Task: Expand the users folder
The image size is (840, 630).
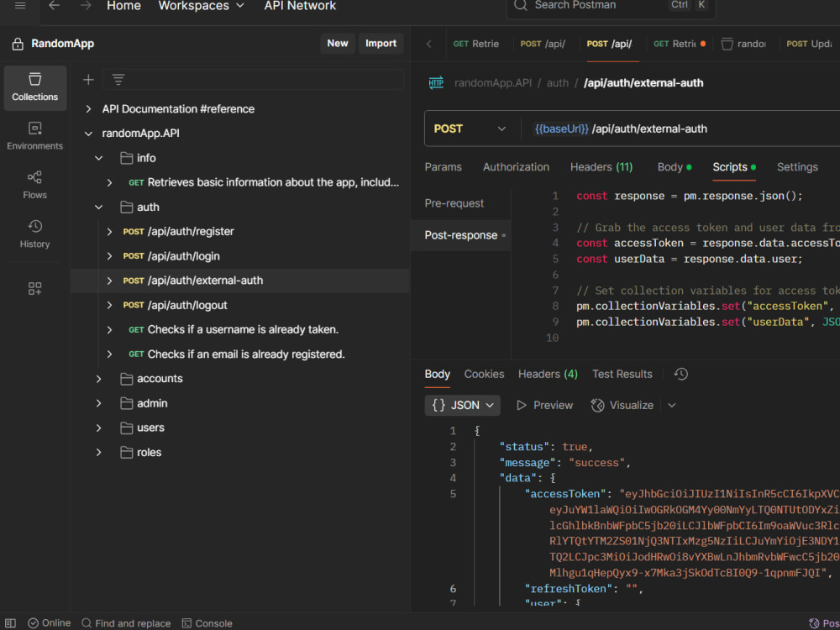Action: pyautogui.click(x=98, y=428)
